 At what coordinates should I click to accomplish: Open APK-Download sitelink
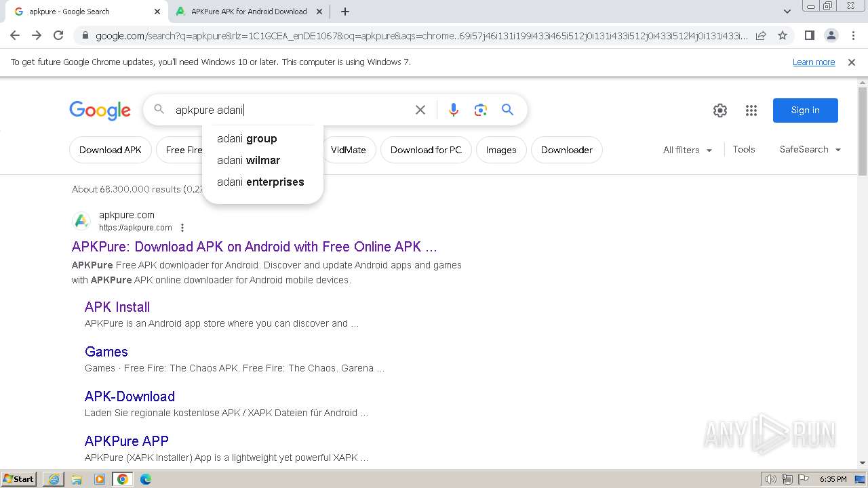point(130,396)
